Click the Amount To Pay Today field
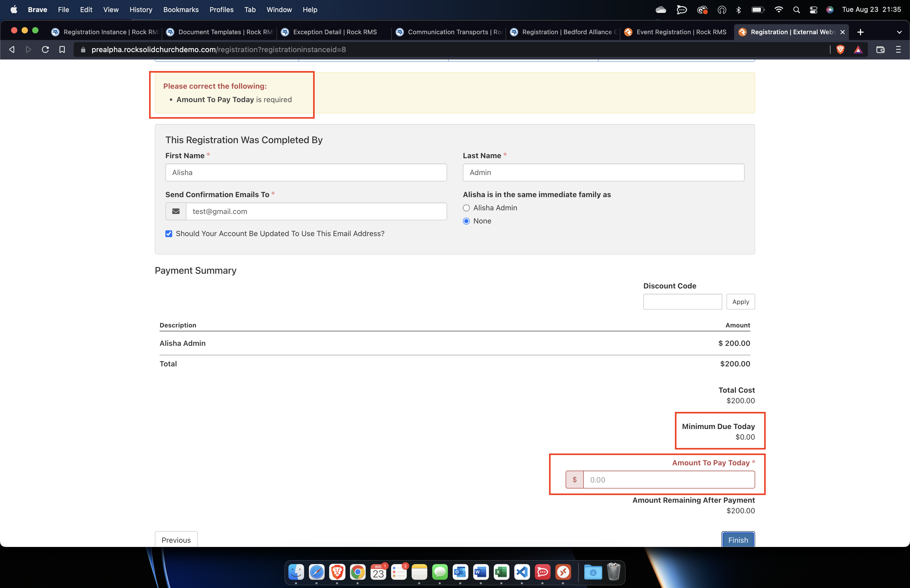Viewport: 910px width, 588px height. (x=669, y=480)
